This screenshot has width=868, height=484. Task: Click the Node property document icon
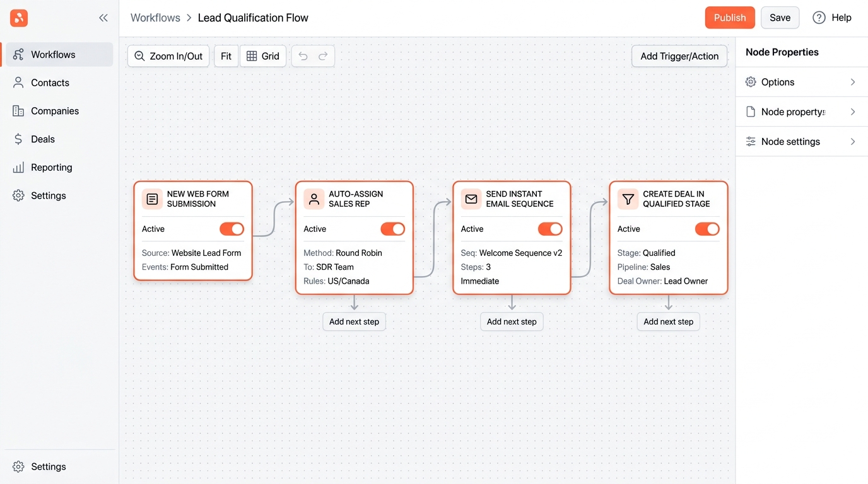tap(751, 112)
